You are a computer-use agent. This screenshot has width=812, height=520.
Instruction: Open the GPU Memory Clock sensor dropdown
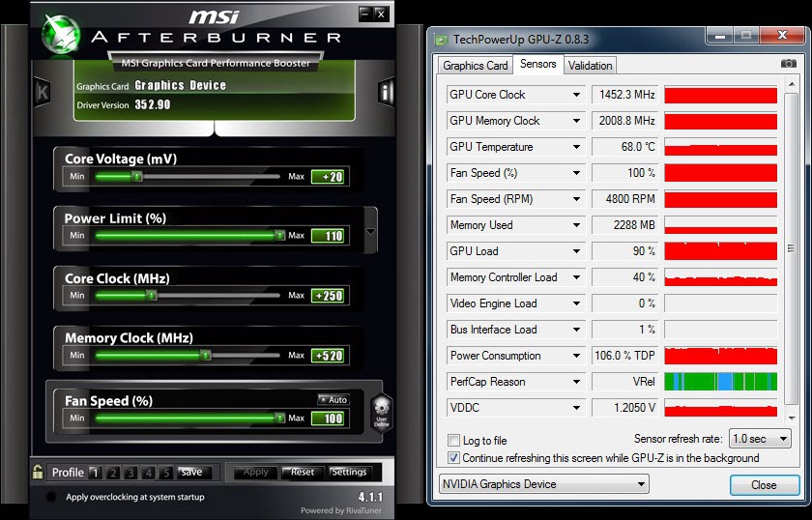tap(576, 121)
